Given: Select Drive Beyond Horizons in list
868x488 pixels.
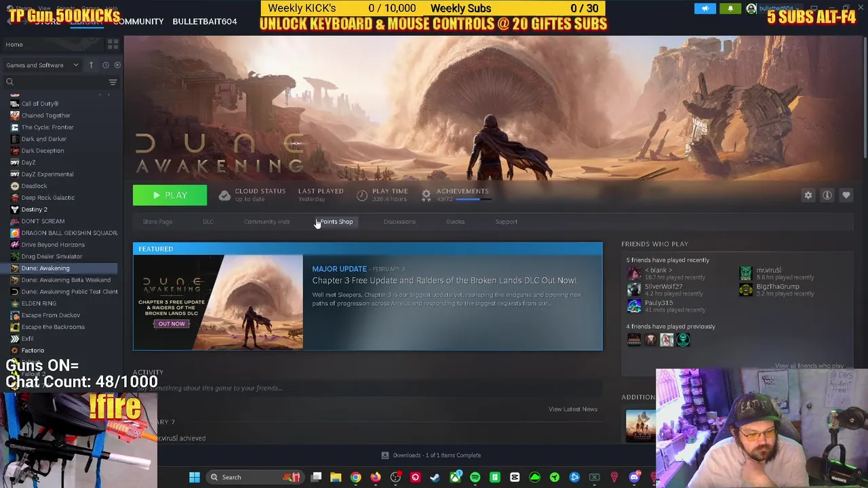Looking at the screenshot, I should pos(53,245).
